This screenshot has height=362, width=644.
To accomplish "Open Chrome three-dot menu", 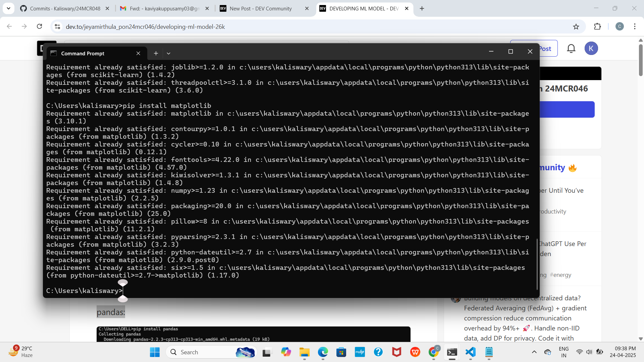I will pos(635,26).
